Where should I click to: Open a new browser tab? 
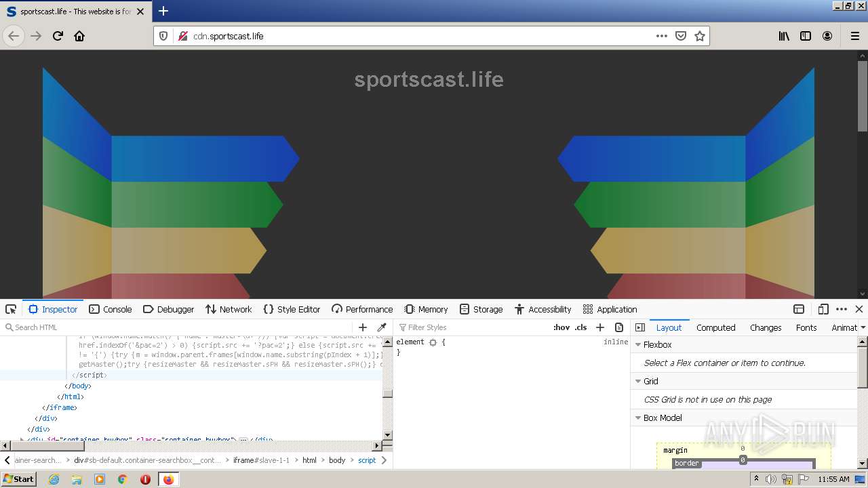(163, 11)
